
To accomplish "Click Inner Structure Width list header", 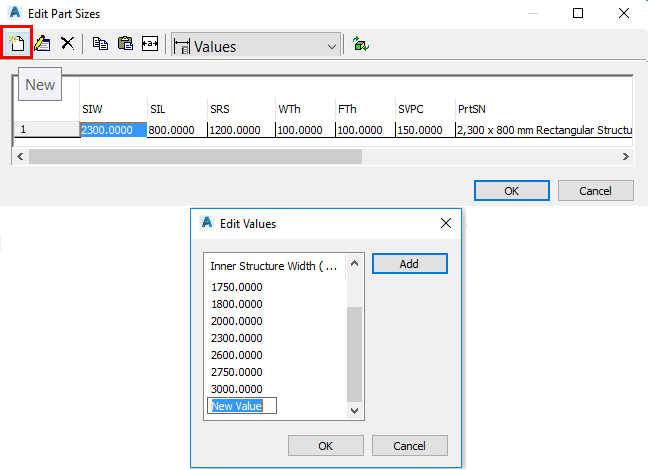I will 275,266.
